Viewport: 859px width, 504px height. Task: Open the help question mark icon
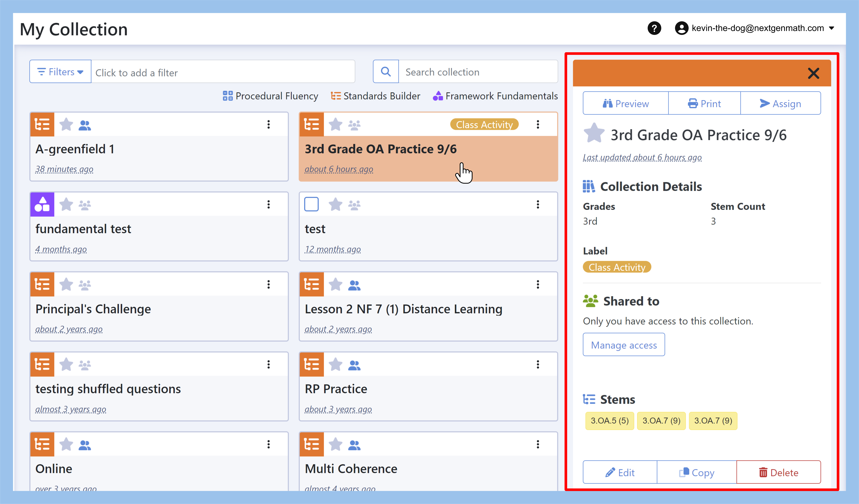(654, 28)
